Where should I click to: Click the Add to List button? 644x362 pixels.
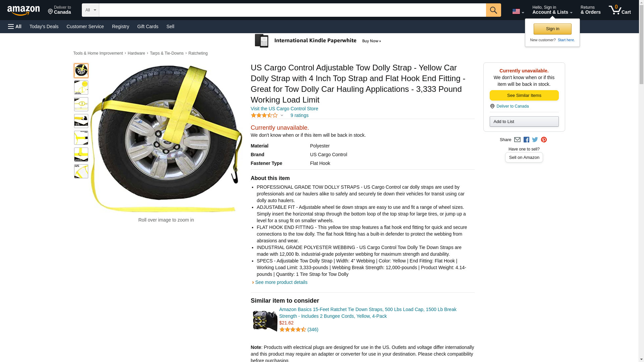pos(524,121)
